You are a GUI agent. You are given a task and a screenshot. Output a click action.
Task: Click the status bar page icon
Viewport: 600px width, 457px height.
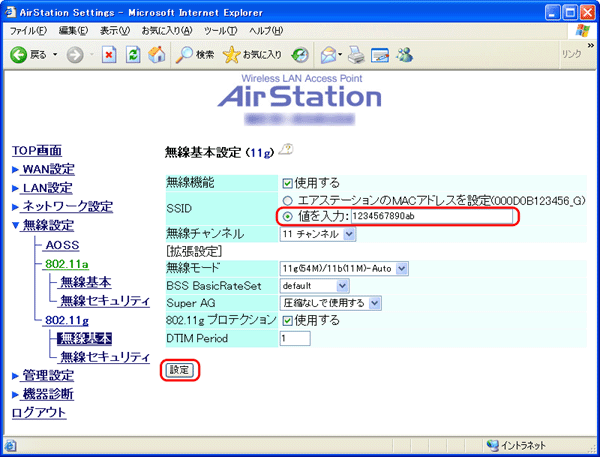point(10,446)
